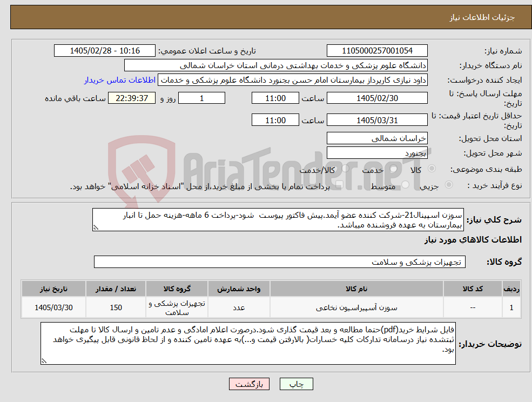Select the کالا radio button

[432, 169]
